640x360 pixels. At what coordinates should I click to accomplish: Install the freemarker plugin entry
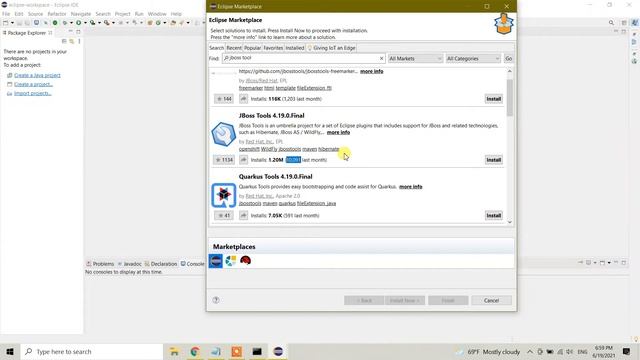point(493,99)
